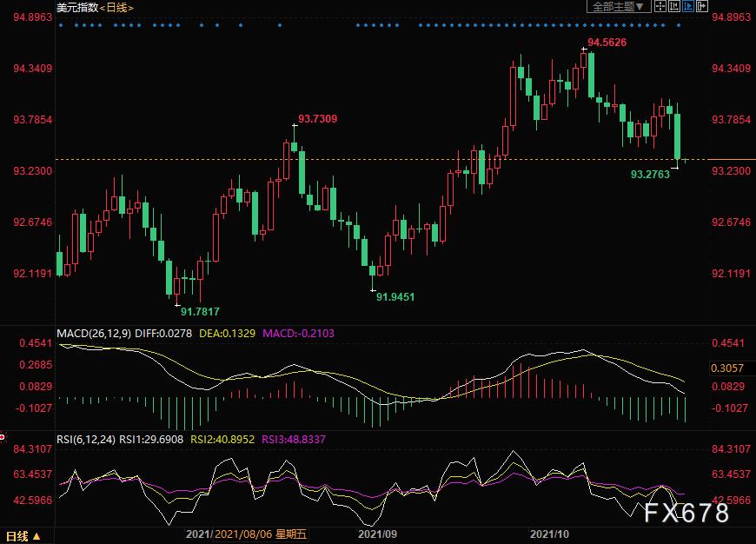Open the 全部主题 dropdown
The height and width of the screenshot is (544, 756).
pos(620,7)
